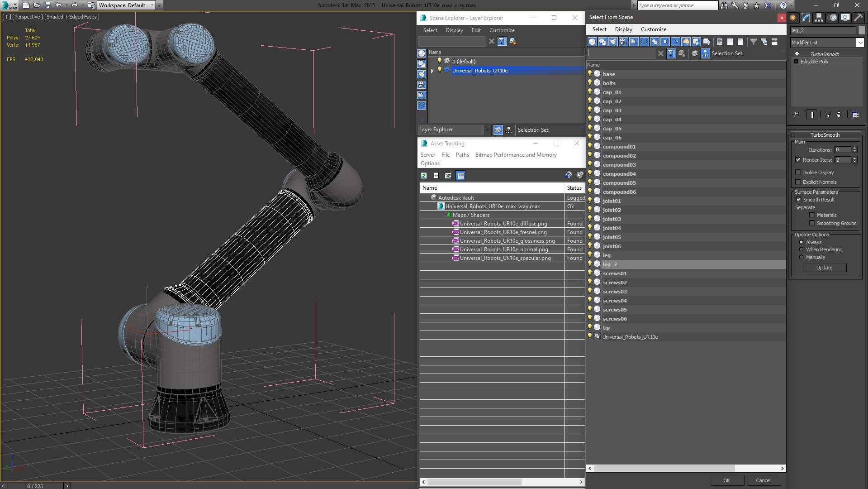
Task: Open Edit menu in Scene Explorer
Action: pyautogui.click(x=476, y=30)
